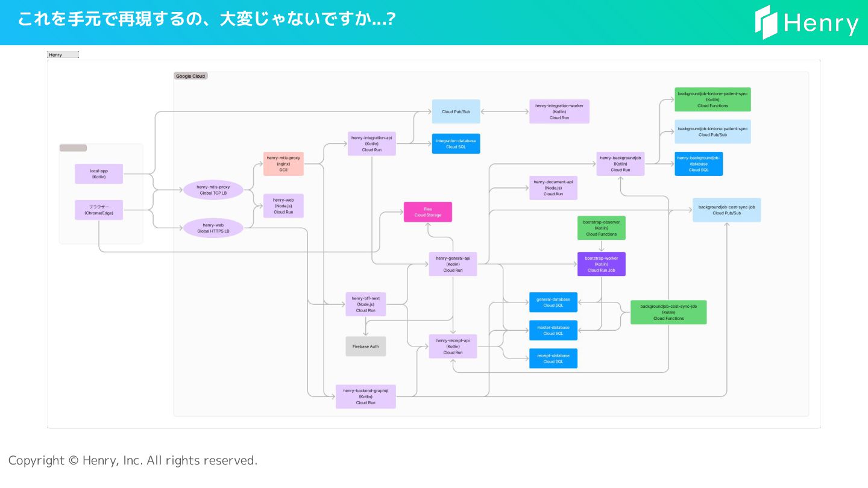Click henry-mtls-proxy Global TCP LB ellipse

pyautogui.click(x=213, y=190)
